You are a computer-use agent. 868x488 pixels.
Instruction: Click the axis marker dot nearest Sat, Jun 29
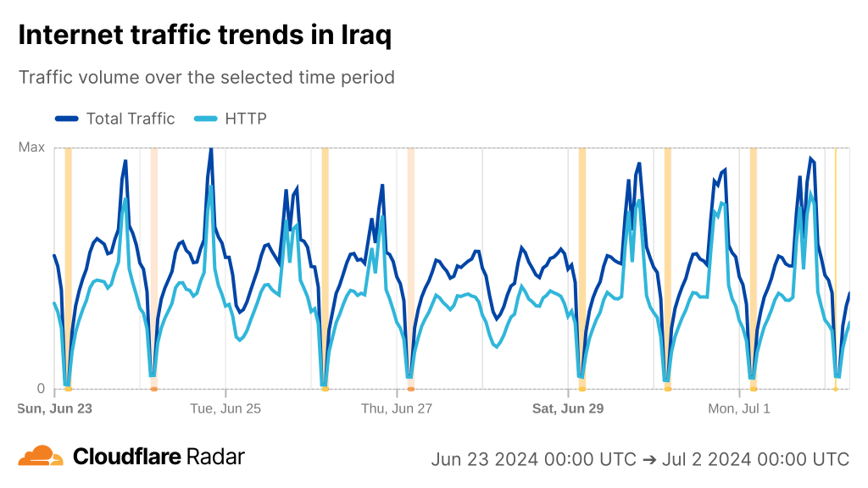point(581,389)
